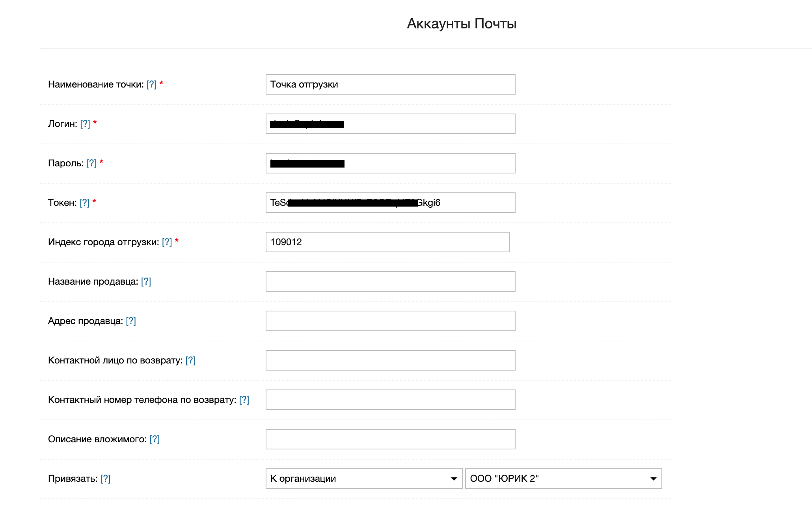Click help [?] icon next to Наименование точки
The height and width of the screenshot is (518, 812).
coord(151,84)
